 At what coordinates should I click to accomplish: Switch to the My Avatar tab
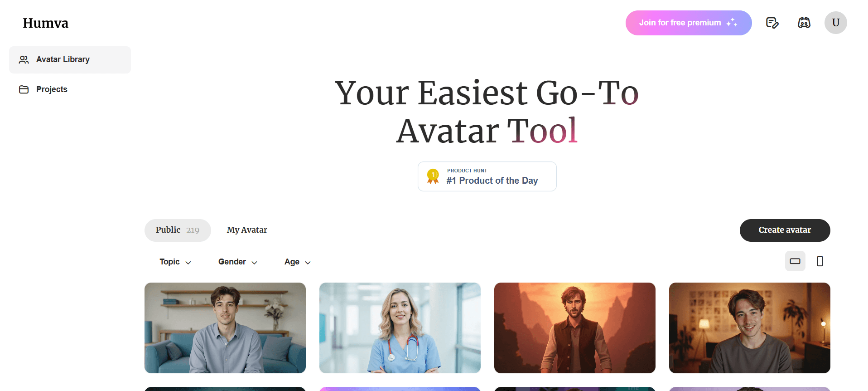247,230
